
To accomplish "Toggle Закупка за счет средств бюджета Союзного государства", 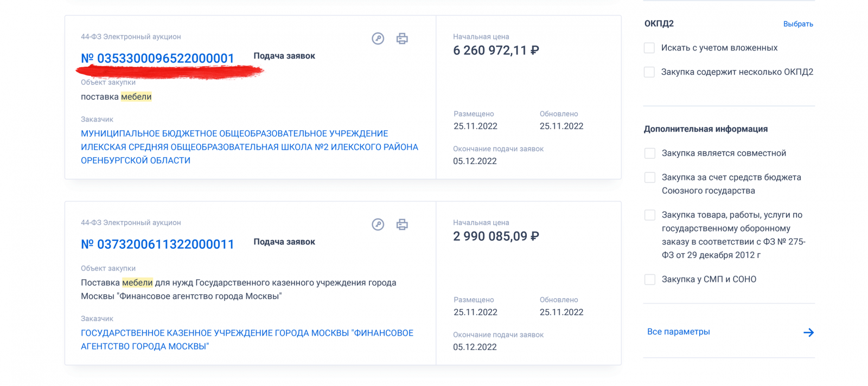I will click(x=650, y=177).
